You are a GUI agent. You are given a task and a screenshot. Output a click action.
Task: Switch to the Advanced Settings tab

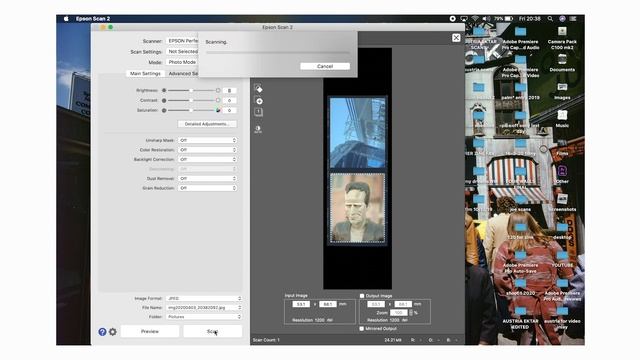click(183, 73)
